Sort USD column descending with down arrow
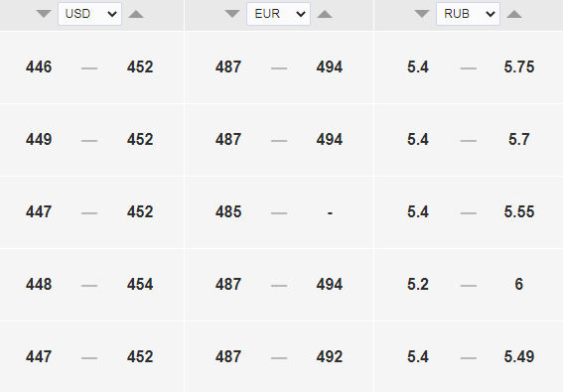 click(44, 14)
